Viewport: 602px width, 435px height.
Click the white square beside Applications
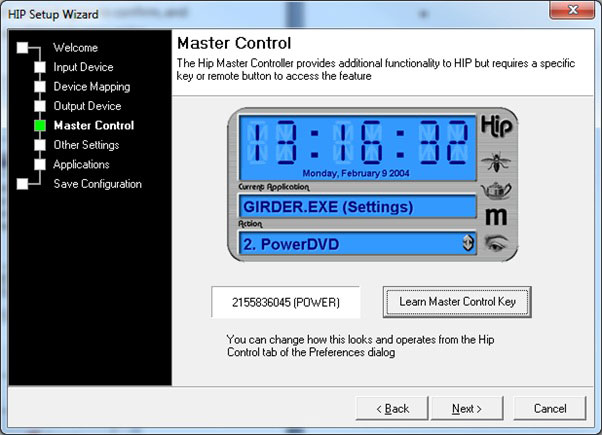pos(40,165)
